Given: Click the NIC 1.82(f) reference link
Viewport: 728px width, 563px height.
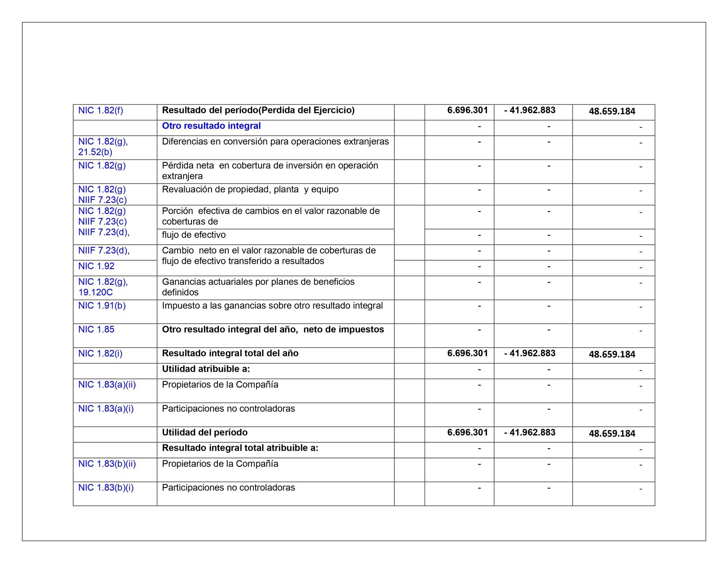Looking at the screenshot, I should pyautogui.click(x=100, y=110).
